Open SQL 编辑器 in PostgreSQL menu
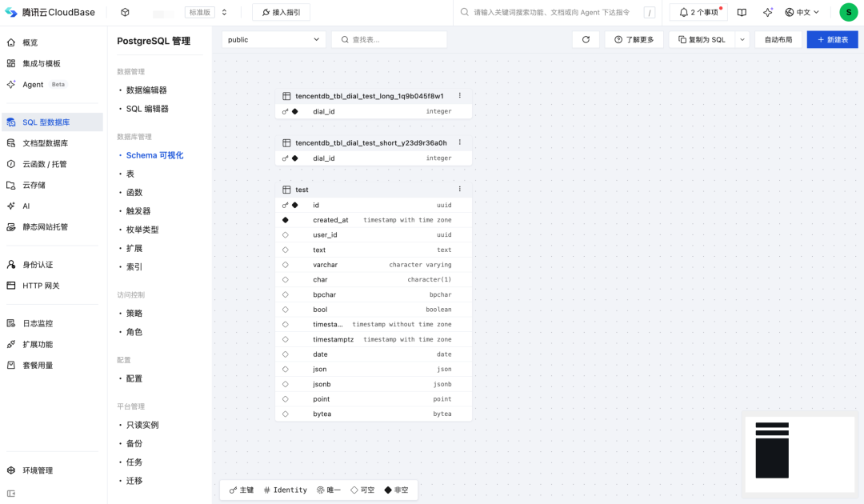 coord(147,109)
